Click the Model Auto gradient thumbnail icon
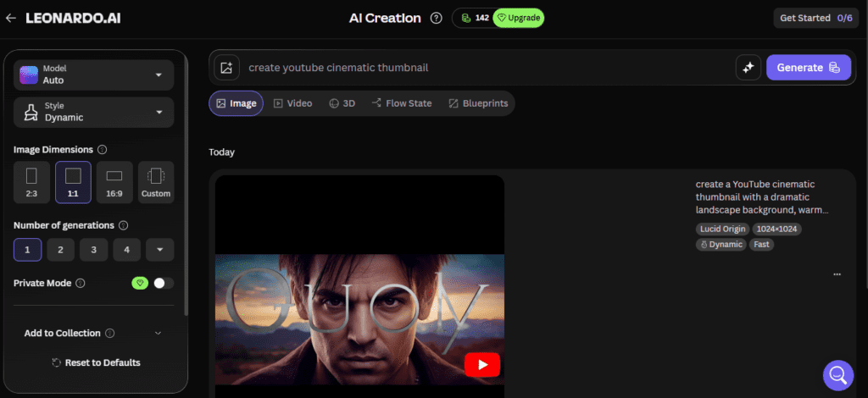The height and width of the screenshot is (398, 868). tap(29, 75)
